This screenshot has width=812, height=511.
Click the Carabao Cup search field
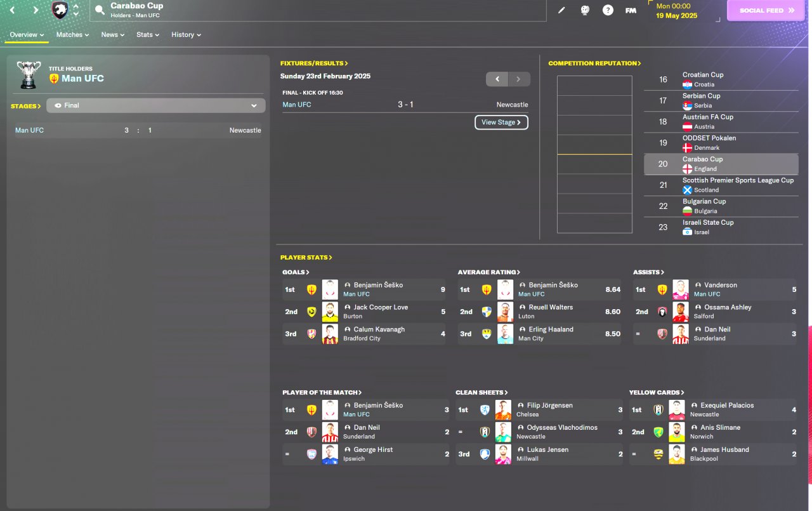pyautogui.click(x=317, y=10)
